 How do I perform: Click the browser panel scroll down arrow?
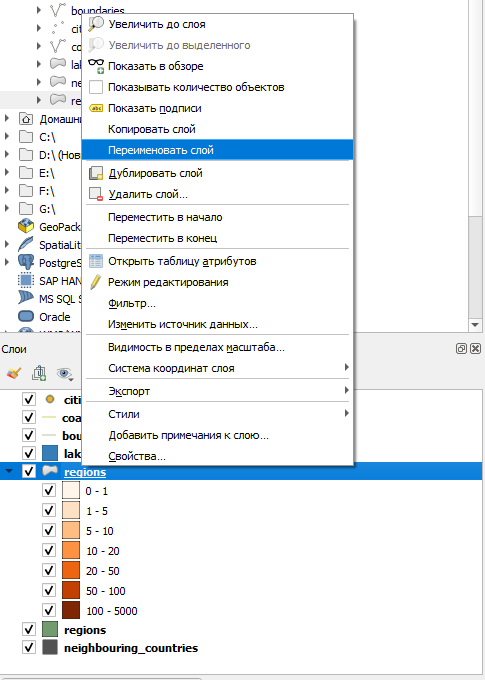point(475,325)
